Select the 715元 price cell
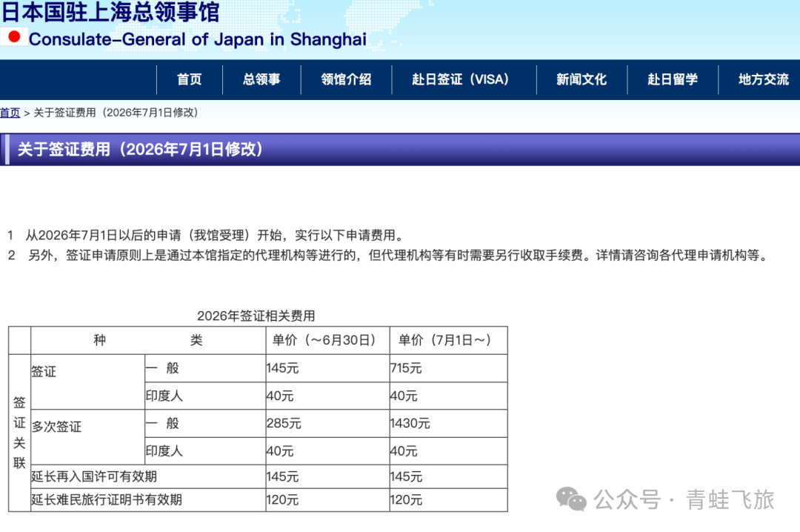Viewport: 800px width, 532px height. click(448, 368)
